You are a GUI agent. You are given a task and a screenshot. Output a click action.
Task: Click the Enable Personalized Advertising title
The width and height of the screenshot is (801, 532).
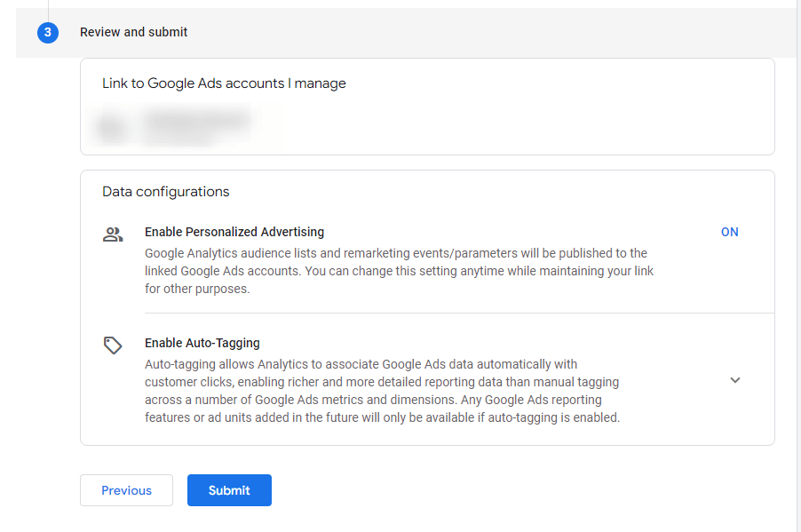click(234, 232)
